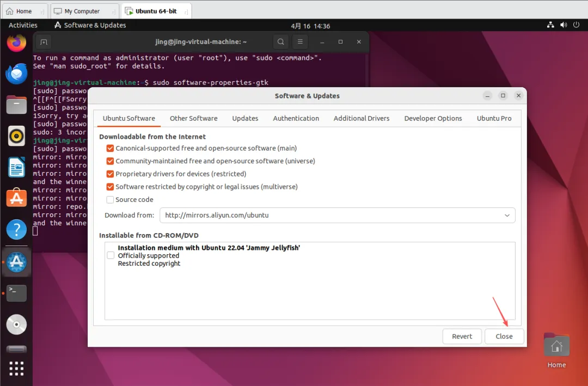Maximize the terminal window

(340, 42)
